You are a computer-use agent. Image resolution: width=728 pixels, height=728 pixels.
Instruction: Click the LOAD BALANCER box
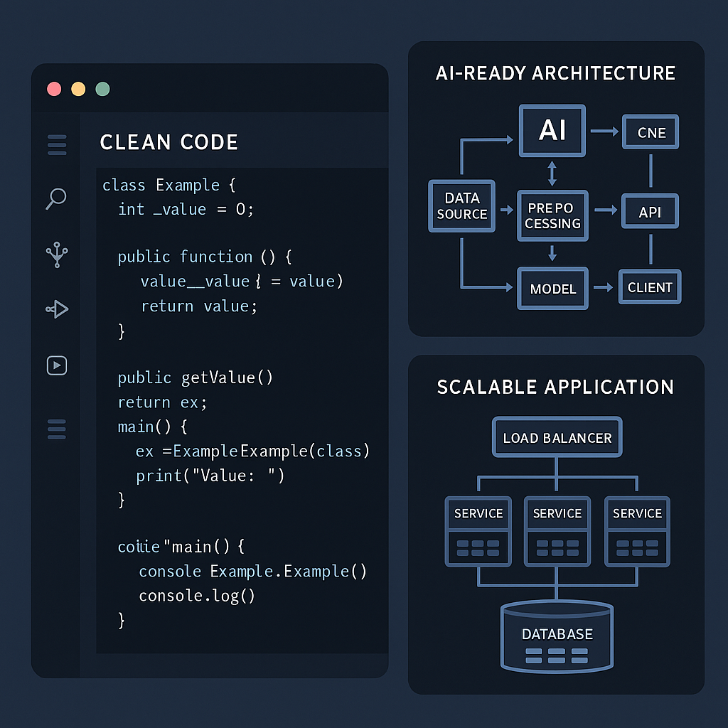557,437
